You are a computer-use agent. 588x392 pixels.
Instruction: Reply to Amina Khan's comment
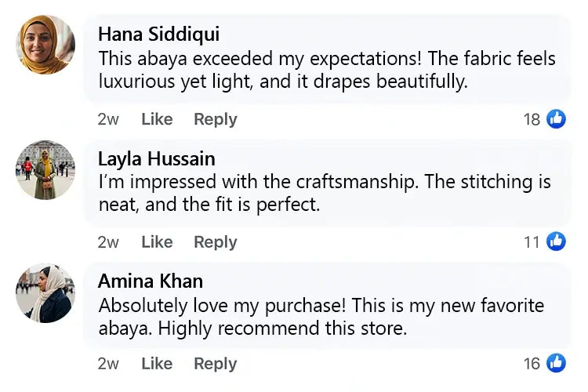point(216,364)
